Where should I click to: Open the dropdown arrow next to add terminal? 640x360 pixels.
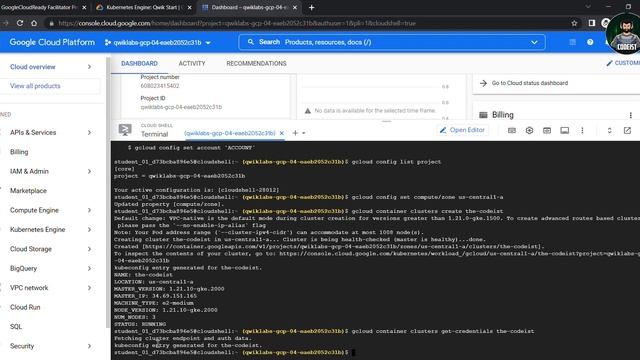[x=304, y=133]
